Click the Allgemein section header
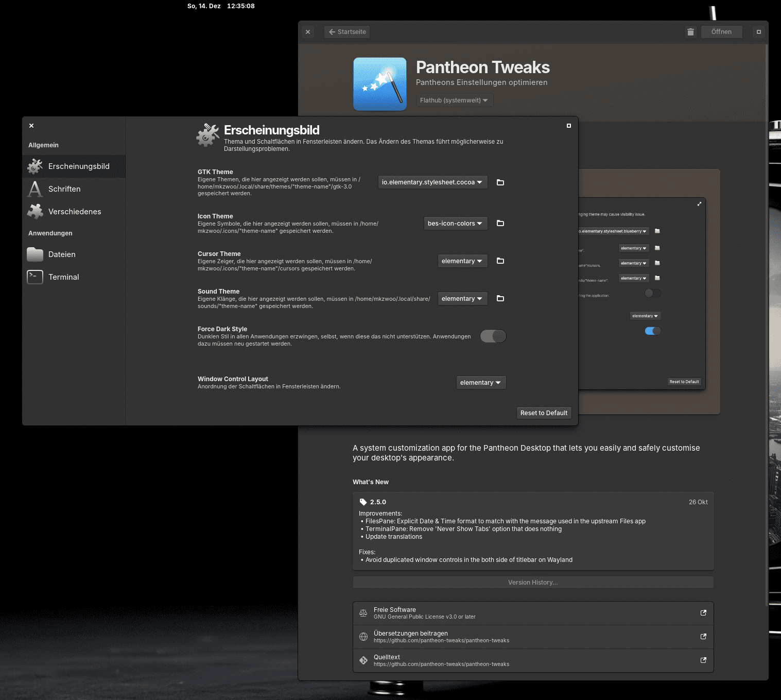781x700 pixels. click(43, 145)
